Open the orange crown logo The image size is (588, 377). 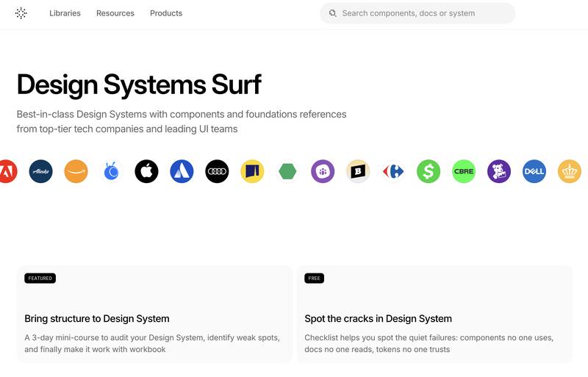570,171
